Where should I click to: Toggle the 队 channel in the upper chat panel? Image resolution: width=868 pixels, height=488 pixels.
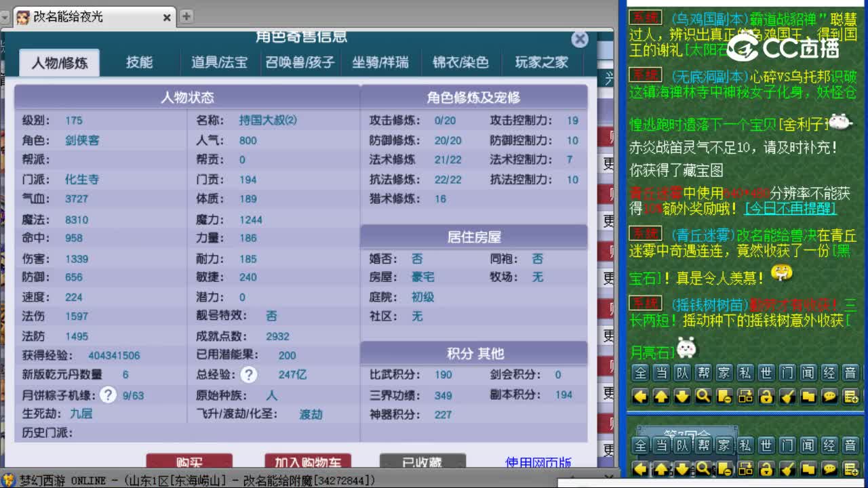pyautogui.click(x=682, y=373)
